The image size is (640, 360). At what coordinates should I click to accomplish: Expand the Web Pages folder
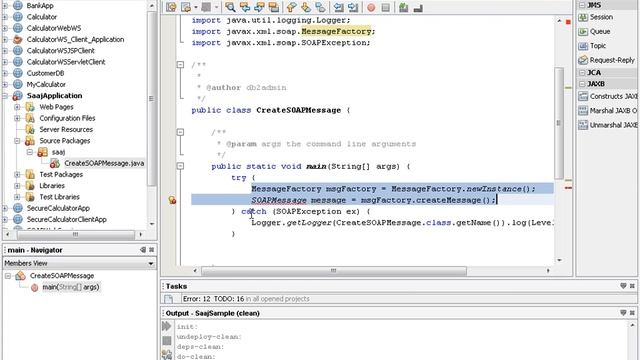pos(17,107)
